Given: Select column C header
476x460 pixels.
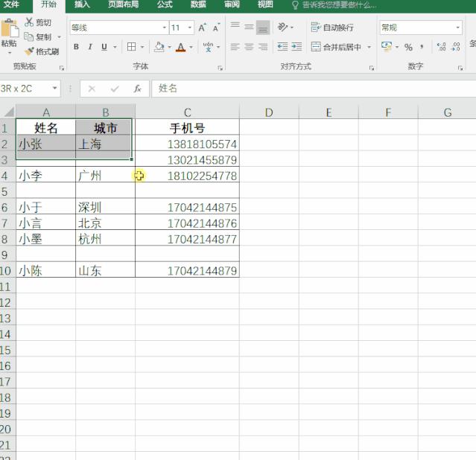Looking at the screenshot, I should coord(187,112).
